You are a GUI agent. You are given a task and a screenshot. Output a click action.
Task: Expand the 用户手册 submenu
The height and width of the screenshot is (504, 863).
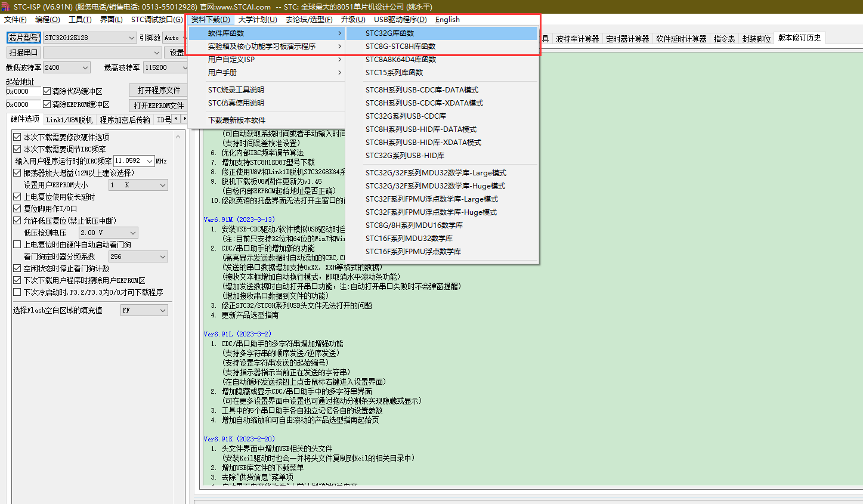pyautogui.click(x=267, y=73)
